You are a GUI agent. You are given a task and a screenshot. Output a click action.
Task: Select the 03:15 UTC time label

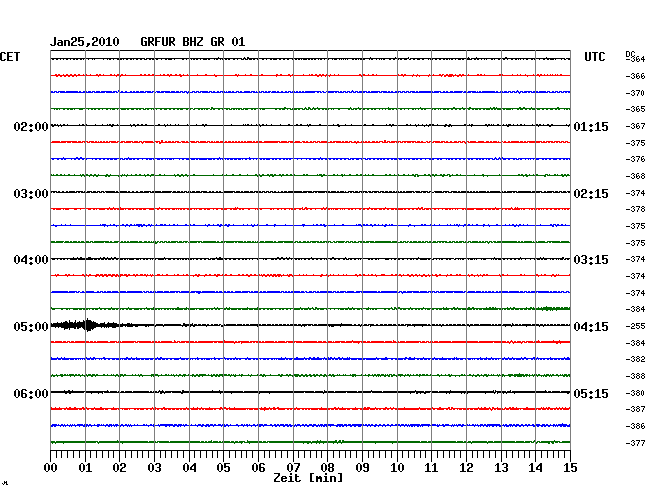point(591,260)
